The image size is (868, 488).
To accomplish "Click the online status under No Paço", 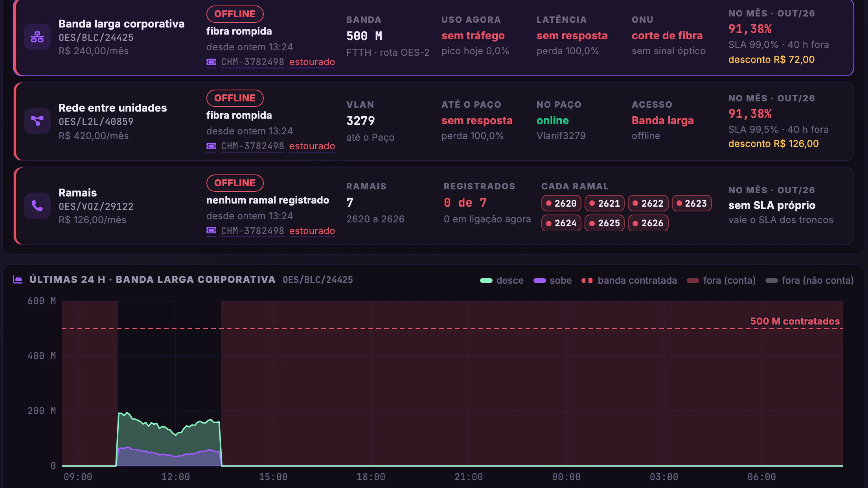I will click(552, 121).
